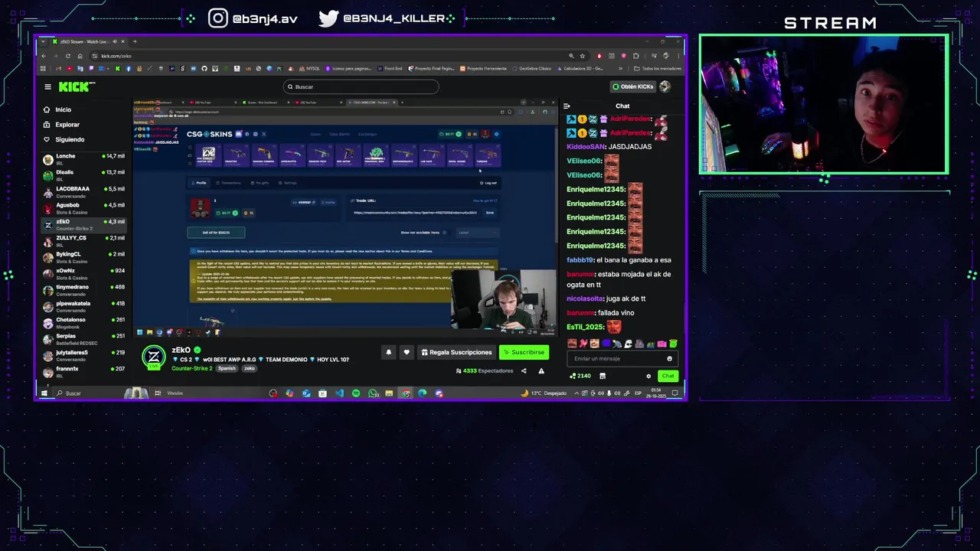Select ZULLYY_CS channel in the sidebar
This screenshot has width=980, height=551.
83,241
